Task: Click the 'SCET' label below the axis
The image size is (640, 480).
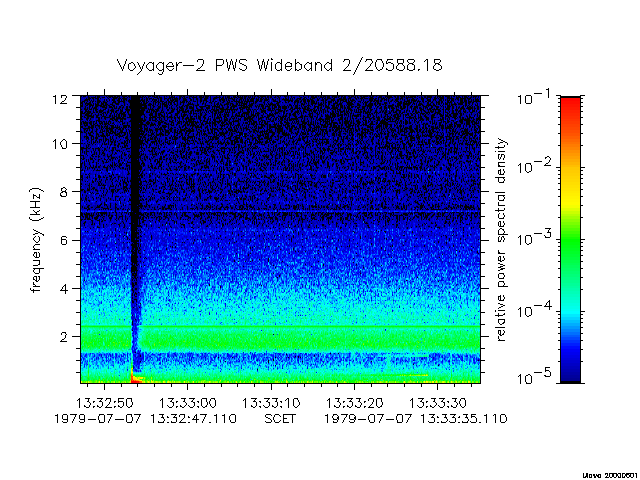Action: click(x=280, y=419)
